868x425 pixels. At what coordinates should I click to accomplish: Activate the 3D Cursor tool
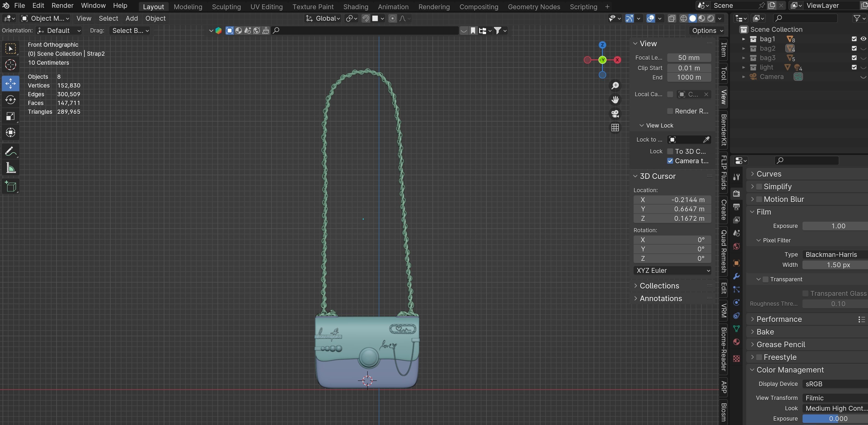[x=10, y=65]
